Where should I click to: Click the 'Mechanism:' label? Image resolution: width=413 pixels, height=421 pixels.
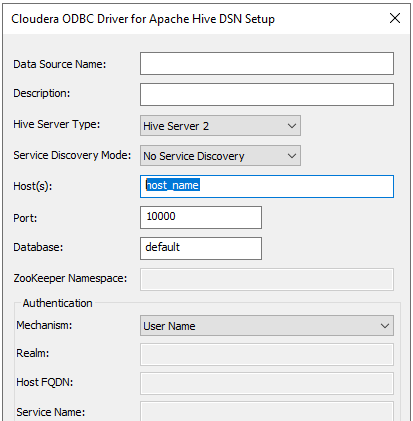(44, 325)
